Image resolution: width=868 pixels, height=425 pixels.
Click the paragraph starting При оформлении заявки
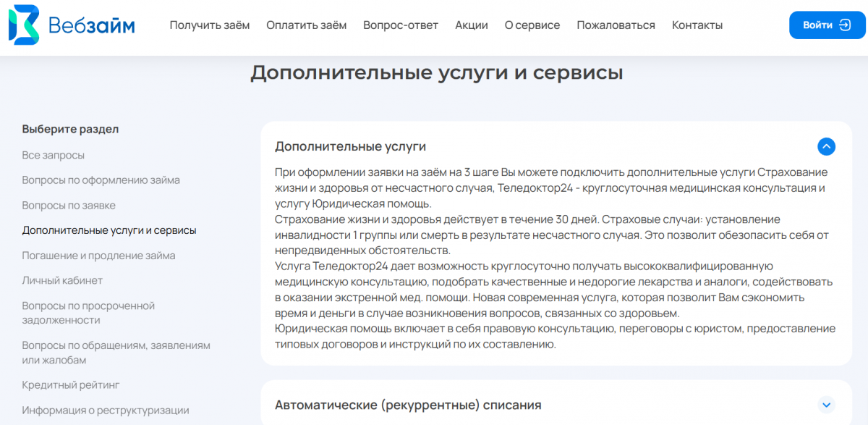click(551, 188)
